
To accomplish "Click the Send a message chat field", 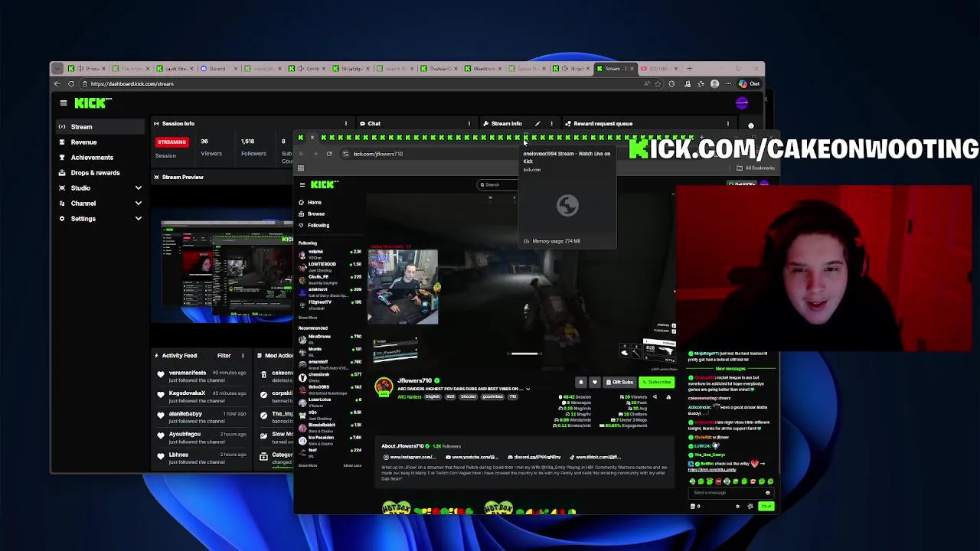I will tap(731, 493).
